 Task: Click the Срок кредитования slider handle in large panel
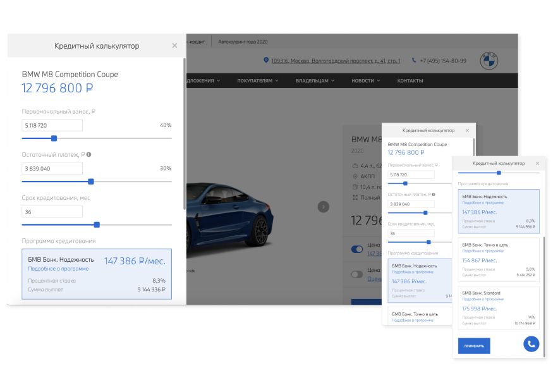(x=97, y=224)
